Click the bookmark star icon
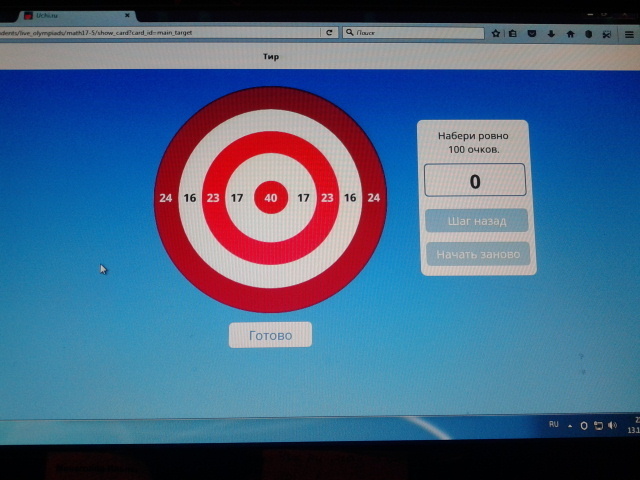Image resolution: width=640 pixels, height=480 pixels. 496,33
